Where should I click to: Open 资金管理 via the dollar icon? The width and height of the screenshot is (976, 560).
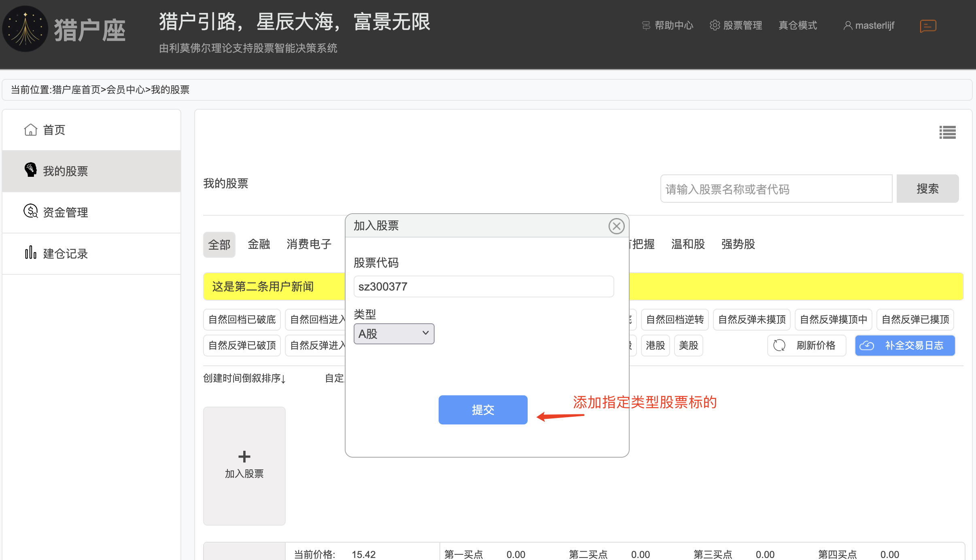(x=31, y=211)
